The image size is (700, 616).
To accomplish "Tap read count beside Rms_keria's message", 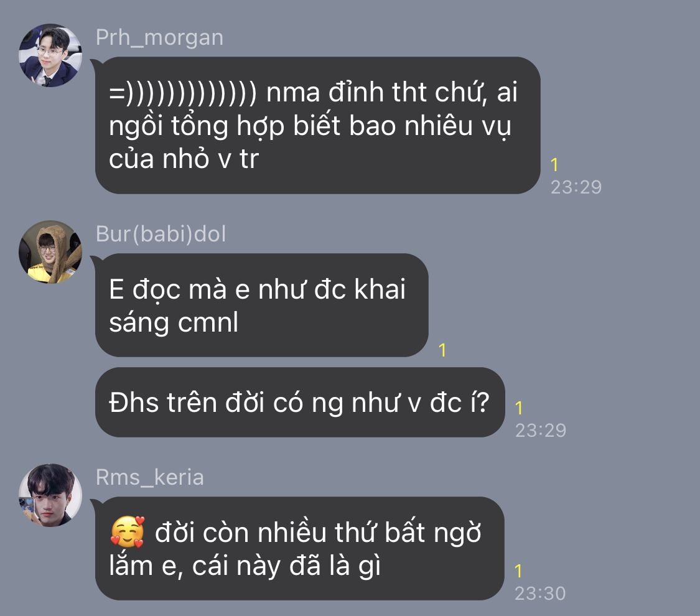I will click(x=518, y=571).
